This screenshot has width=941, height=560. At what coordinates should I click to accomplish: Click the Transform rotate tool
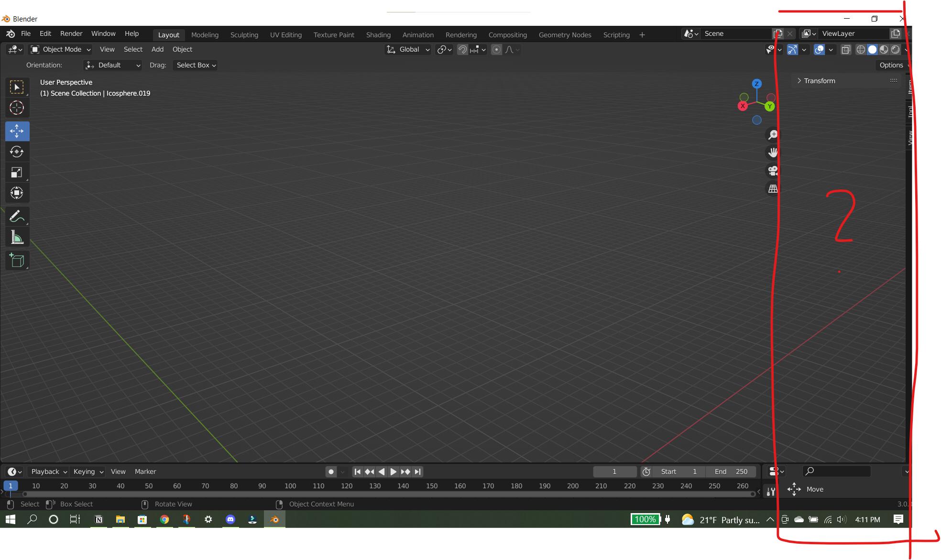[x=16, y=151]
